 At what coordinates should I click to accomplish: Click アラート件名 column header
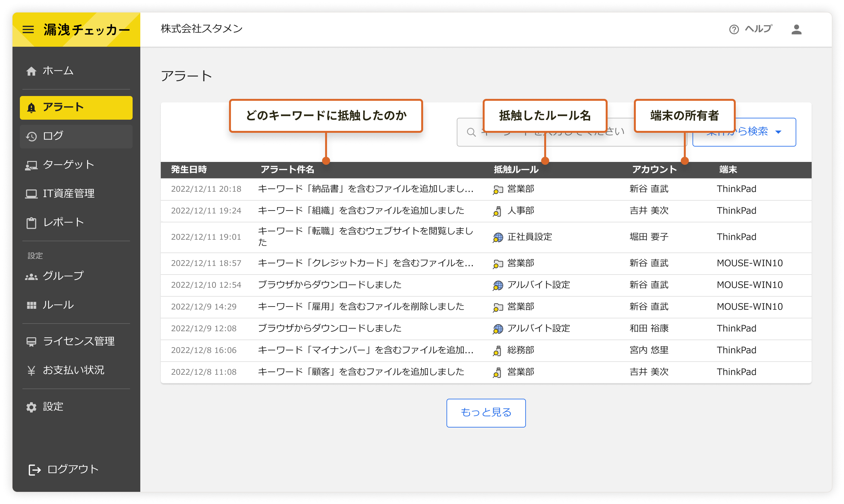click(287, 170)
